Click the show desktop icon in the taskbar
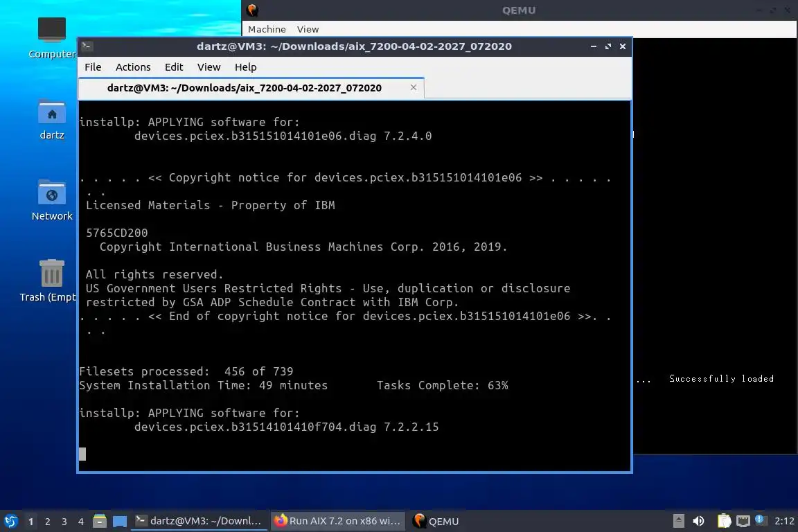Image resolution: width=798 pixels, height=532 pixels. point(120,521)
